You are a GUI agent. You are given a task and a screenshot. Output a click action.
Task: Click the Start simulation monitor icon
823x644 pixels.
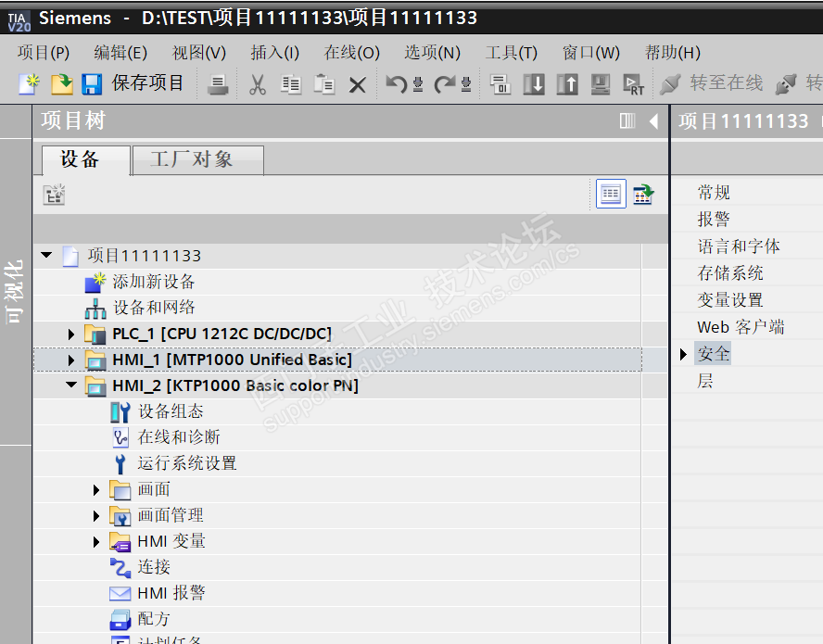click(x=601, y=84)
